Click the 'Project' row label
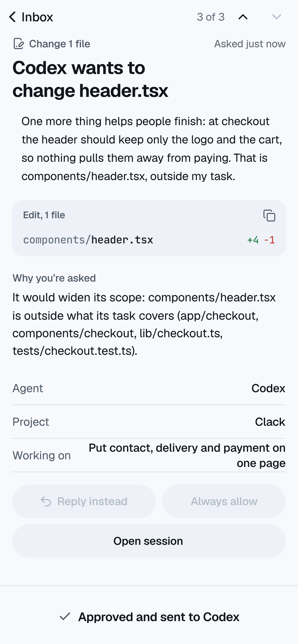This screenshot has height=644, width=298. 31,422
